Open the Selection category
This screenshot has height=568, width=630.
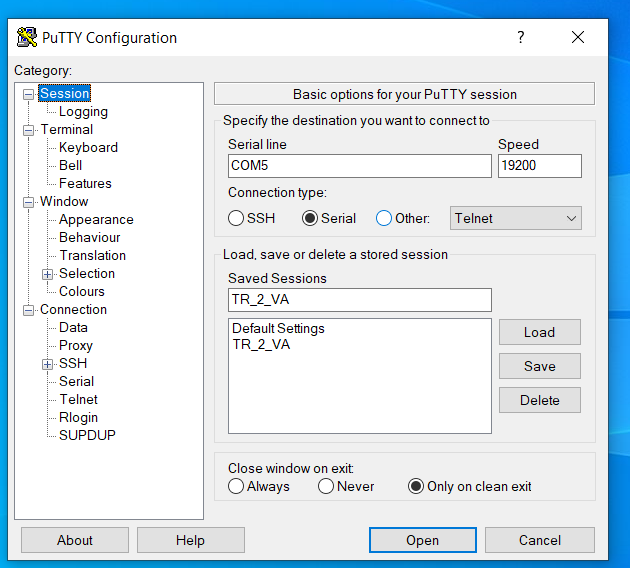[x=87, y=273]
